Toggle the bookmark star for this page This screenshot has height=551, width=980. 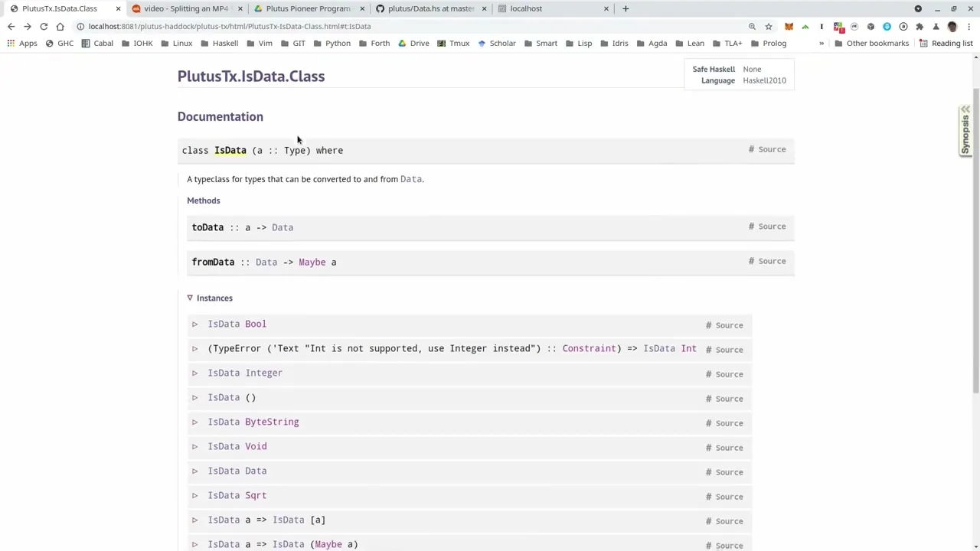point(769,26)
